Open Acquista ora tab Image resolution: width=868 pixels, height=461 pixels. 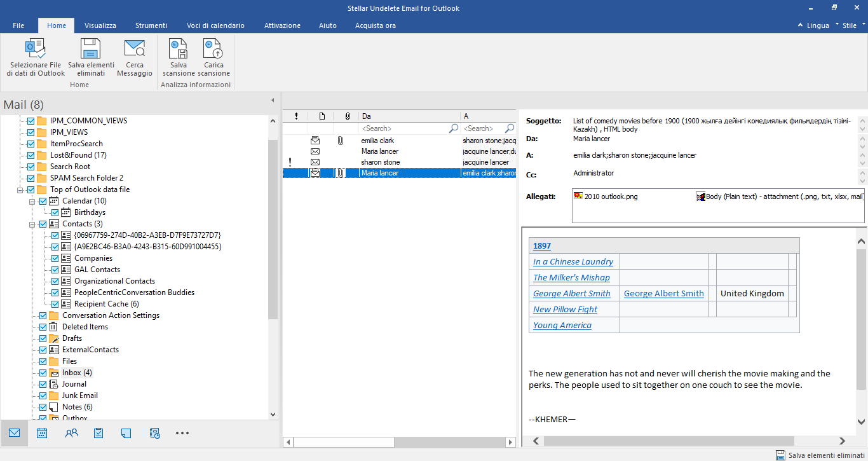(376, 25)
